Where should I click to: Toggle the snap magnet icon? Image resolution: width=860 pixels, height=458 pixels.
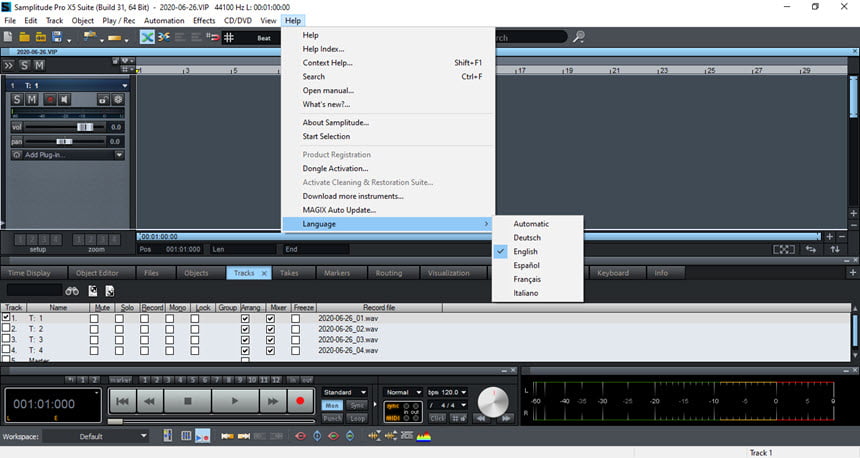click(213, 37)
